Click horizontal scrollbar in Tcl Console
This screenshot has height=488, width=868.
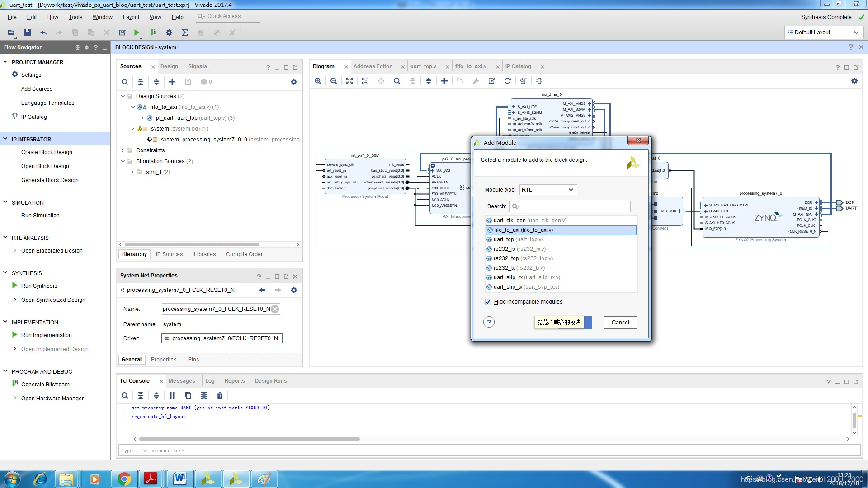(250, 439)
